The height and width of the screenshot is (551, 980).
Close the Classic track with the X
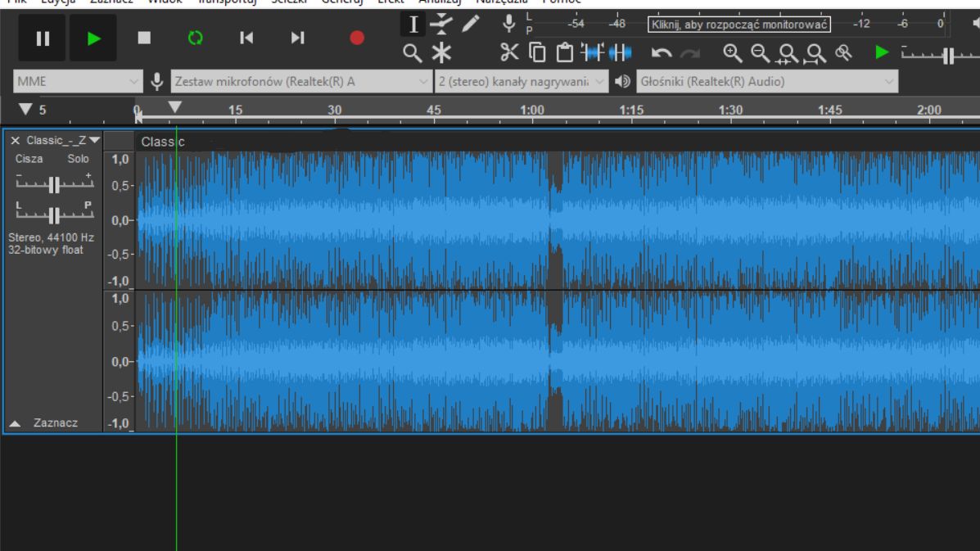click(x=15, y=141)
